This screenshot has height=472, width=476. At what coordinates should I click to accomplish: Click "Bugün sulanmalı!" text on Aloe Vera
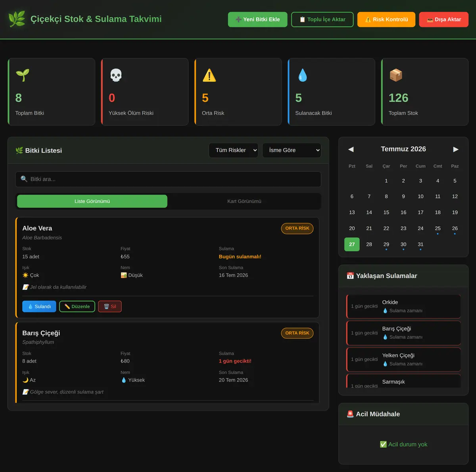click(x=240, y=257)
